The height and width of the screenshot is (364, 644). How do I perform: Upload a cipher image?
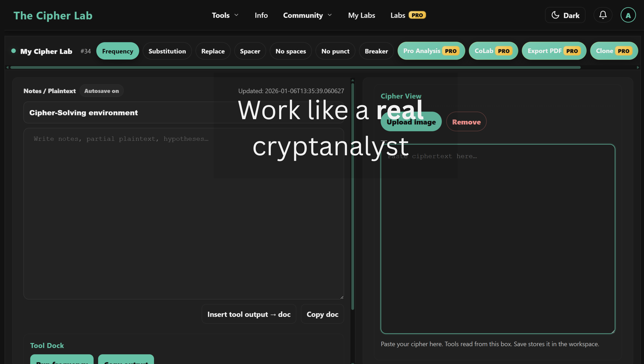[x=411, y=122]
